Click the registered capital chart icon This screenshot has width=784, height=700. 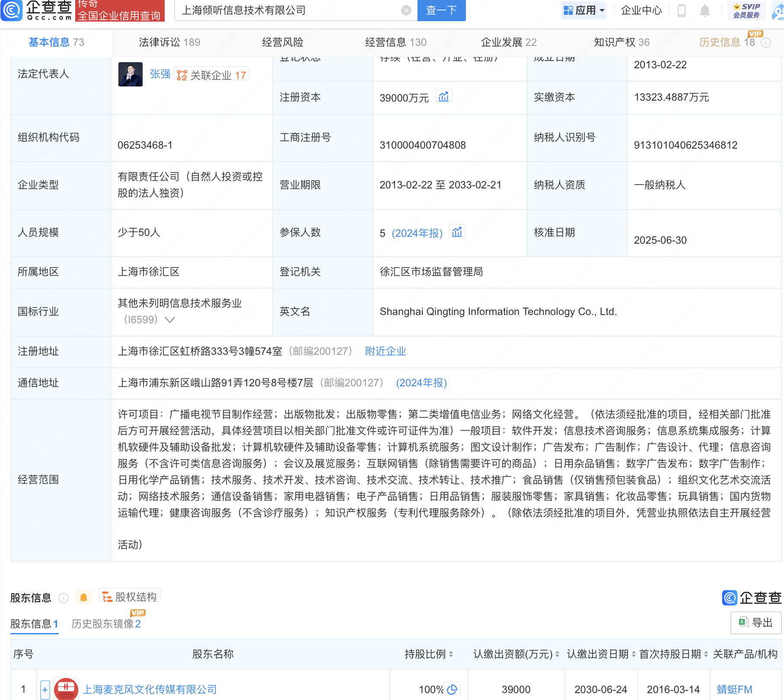point(443,96)
